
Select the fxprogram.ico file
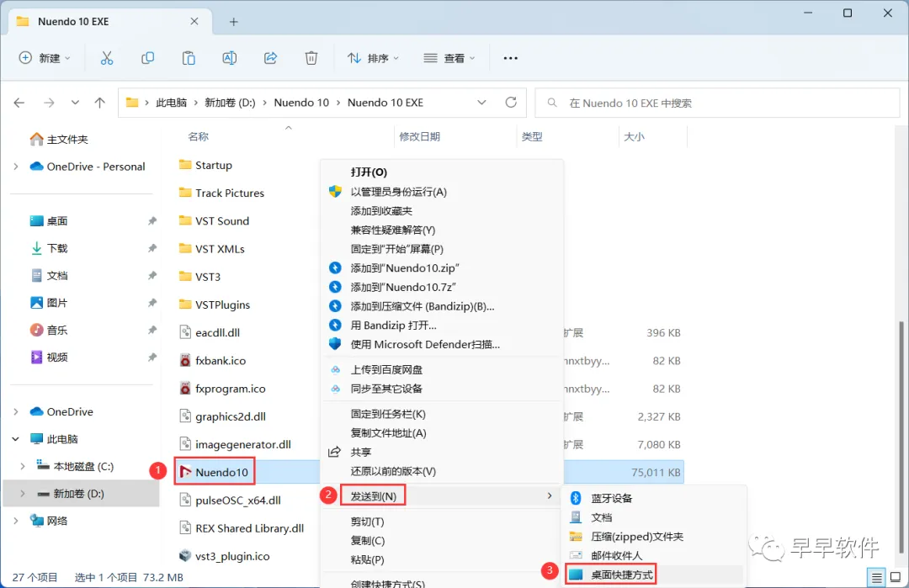tap(222, 389)
